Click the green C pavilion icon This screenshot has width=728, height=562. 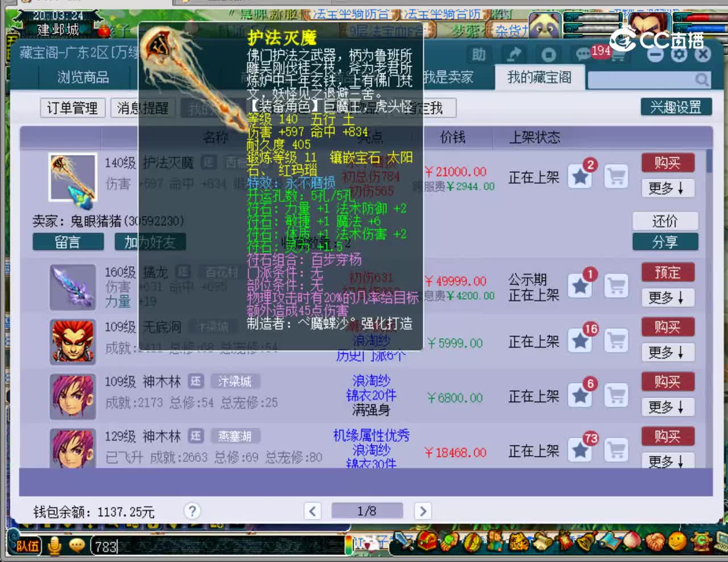tap(701, 540)
